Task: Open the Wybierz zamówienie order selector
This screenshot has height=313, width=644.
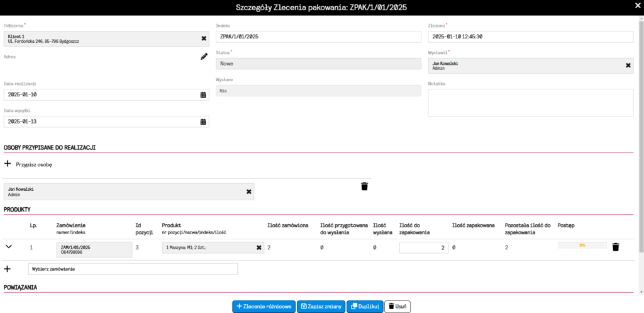Action: tap(133, 269)
